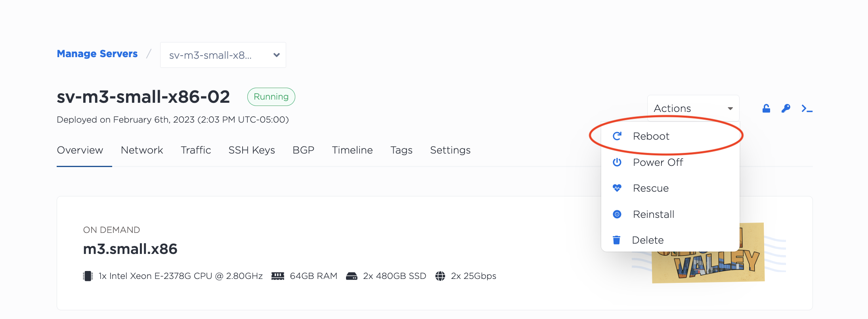Screen dimensions: 868x319
Task: Click the Delete trash icon
Action: (616, 240)
